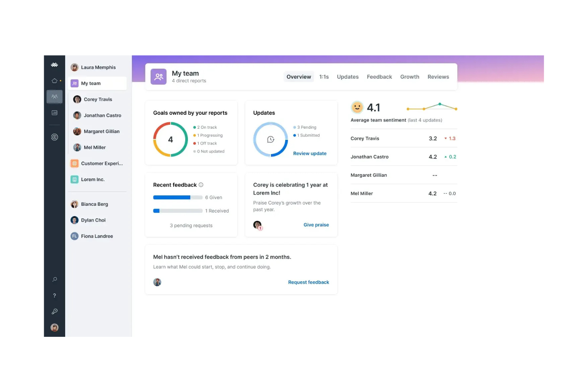The width and height of the screenshot is (588, 392).
Task: Click the Key icon near the bottom rail
Action: coord(54,311)
